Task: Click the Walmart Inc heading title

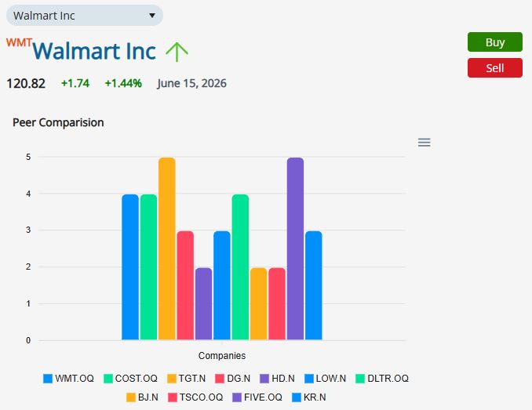Action: tap(94, 51)
